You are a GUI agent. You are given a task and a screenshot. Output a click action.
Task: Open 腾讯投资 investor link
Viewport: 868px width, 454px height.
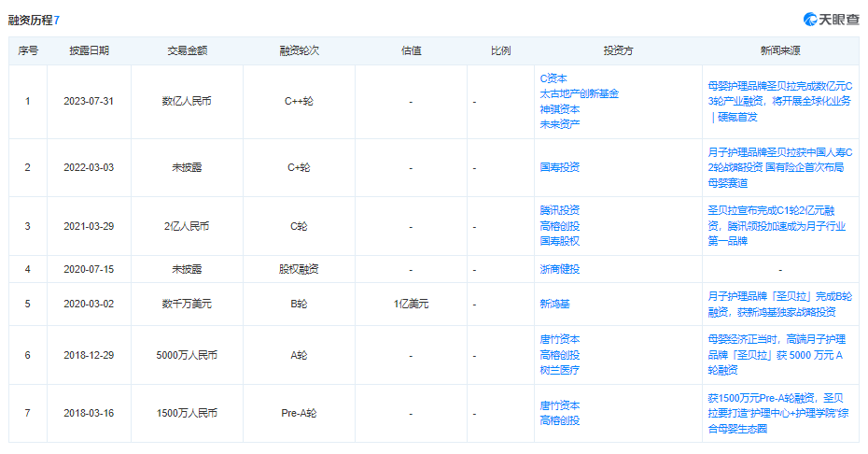559,210
